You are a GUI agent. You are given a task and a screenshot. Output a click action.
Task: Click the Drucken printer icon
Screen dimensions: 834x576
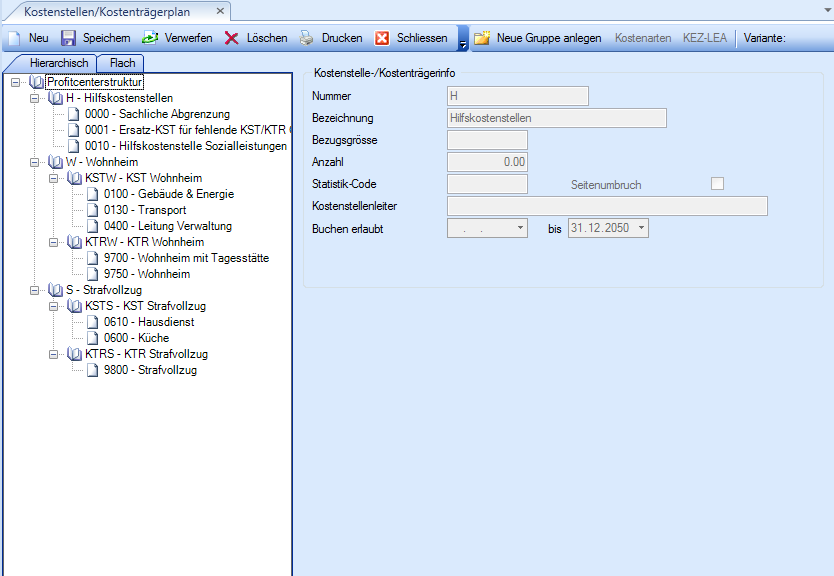[307, 38]
